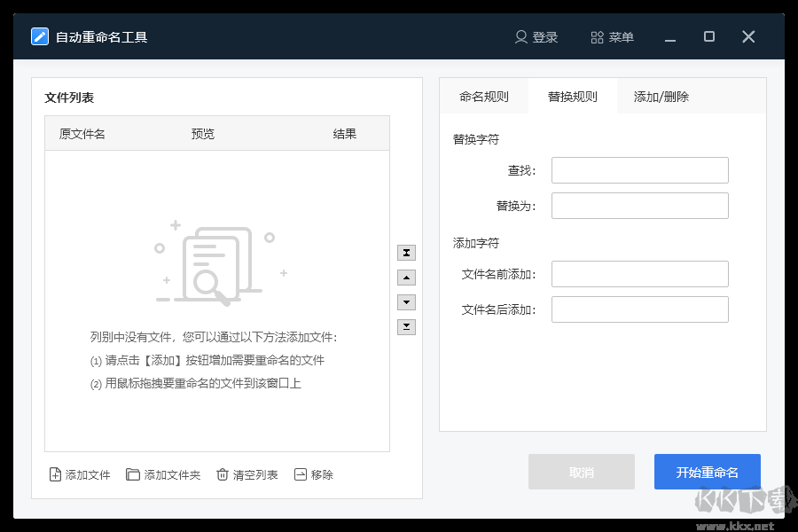Click the 移除 remove icon
This screenshot has width=798, height=532.
301,474
